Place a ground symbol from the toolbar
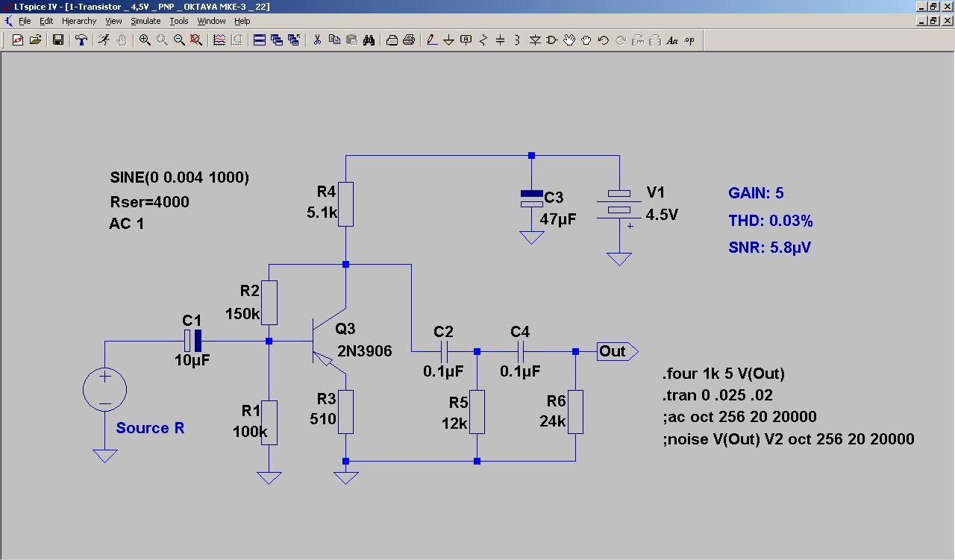Screen dimensions: 955x560 [x=449, y=40]
